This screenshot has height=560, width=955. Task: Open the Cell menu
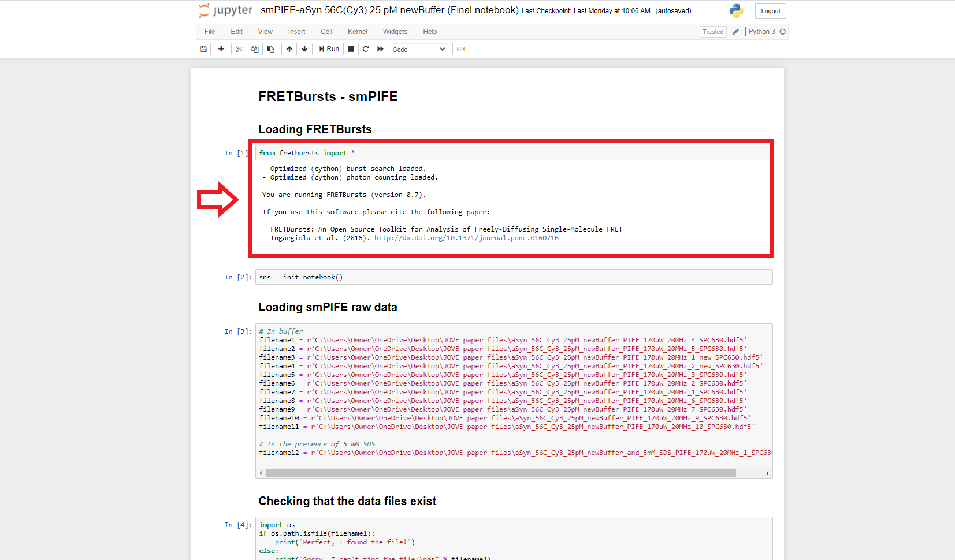(326, 32)
